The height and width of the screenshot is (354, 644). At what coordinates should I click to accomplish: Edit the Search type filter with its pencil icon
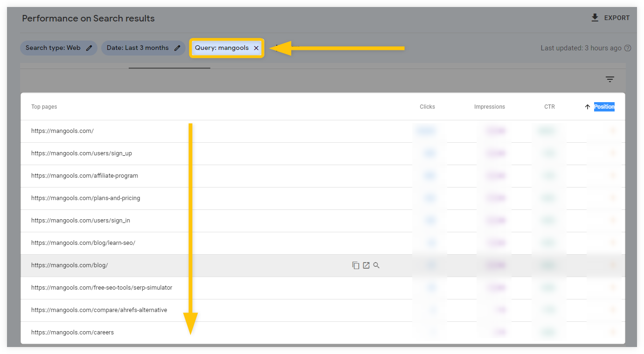pyautogui.click(x=89, y=48)
